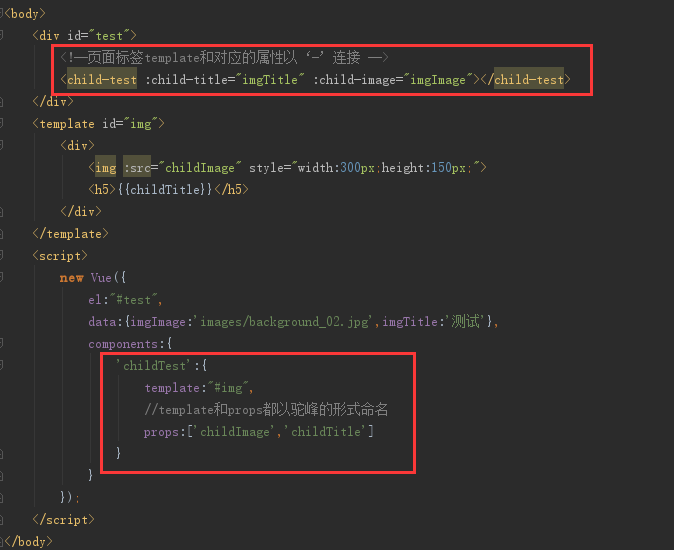The height and width of the screenshot is (550, 674).
Task: Click 'childImage' in the props array
Action: 235,431
